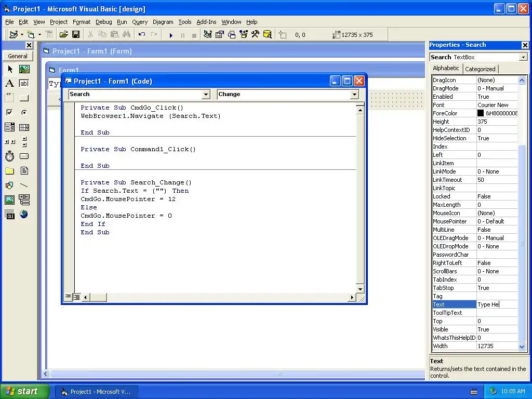Open the Menu Editor from toolbar
532x399 pixels.
(x=49, y=35)
